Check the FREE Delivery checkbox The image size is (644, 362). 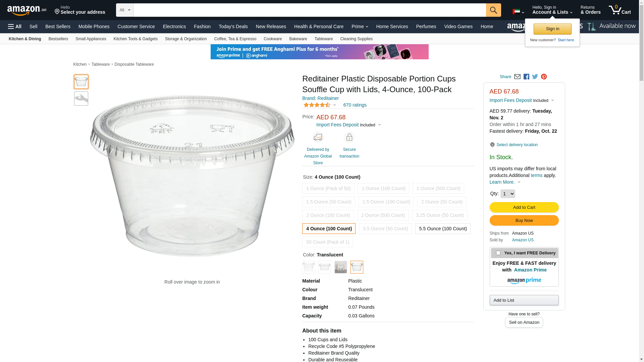498,253
